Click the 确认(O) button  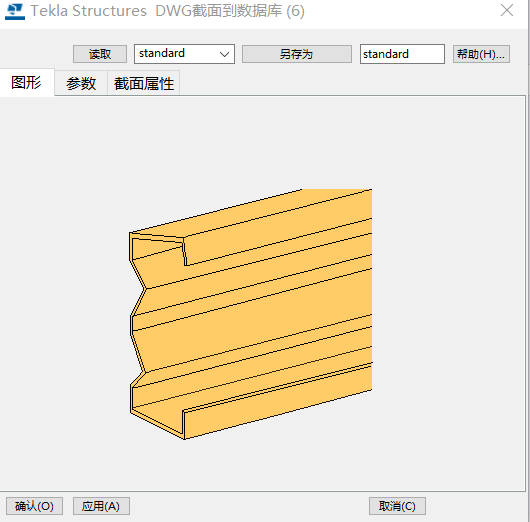(34, 506)
